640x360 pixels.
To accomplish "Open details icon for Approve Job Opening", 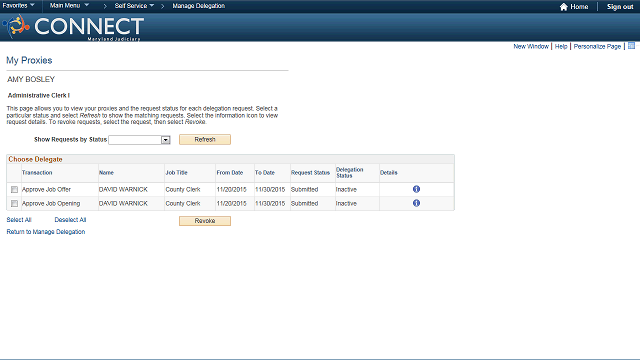I will click(x=416, y=203).
